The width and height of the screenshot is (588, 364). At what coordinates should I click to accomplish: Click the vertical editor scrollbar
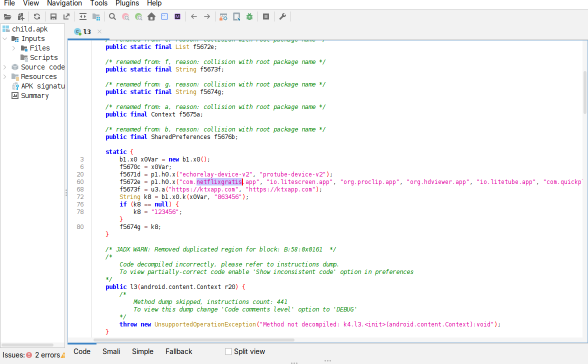click(x=584, y=92)
